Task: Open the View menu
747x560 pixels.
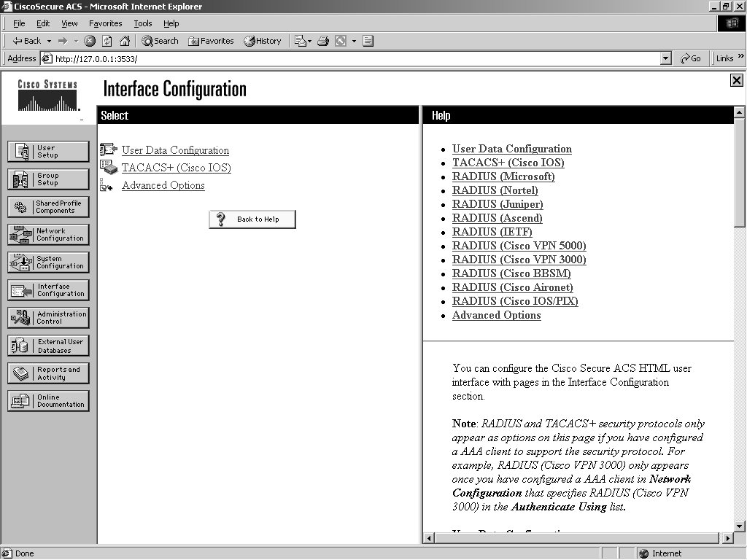Action: 69,23
